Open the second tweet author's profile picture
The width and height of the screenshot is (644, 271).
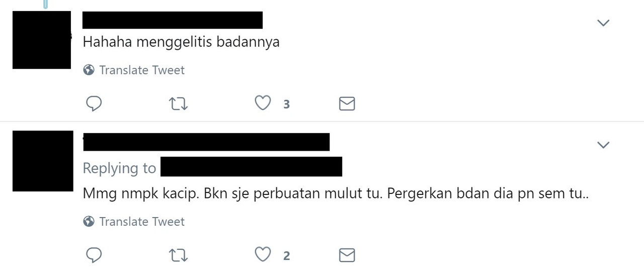[43, 161]
